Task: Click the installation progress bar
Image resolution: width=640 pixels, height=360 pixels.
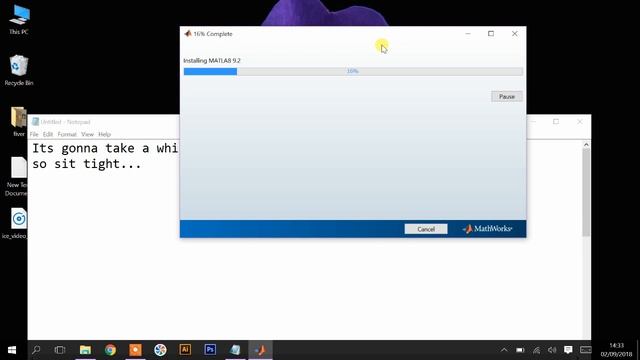Action: pos(353,71)
